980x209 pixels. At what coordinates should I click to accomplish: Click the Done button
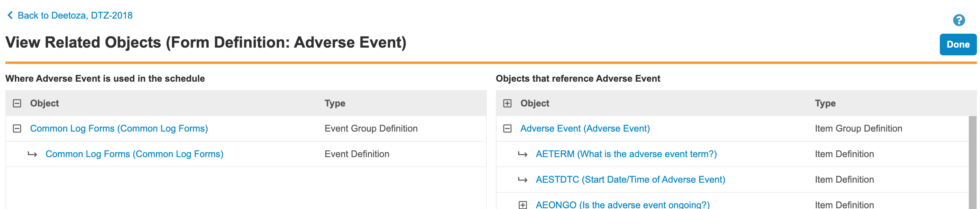[x=958, y=45]
